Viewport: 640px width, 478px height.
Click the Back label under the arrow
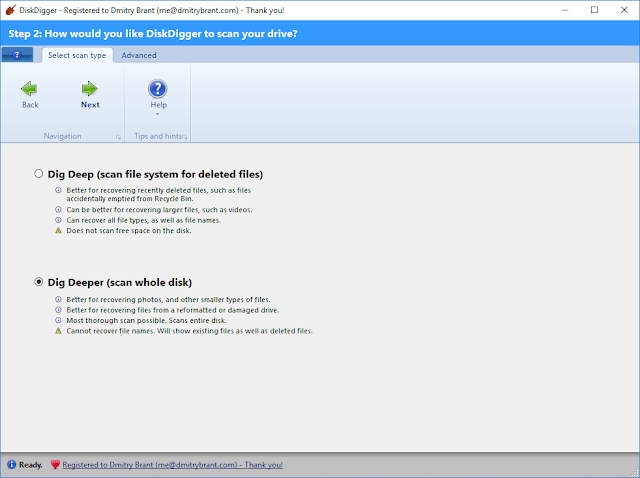pos(30,105)
